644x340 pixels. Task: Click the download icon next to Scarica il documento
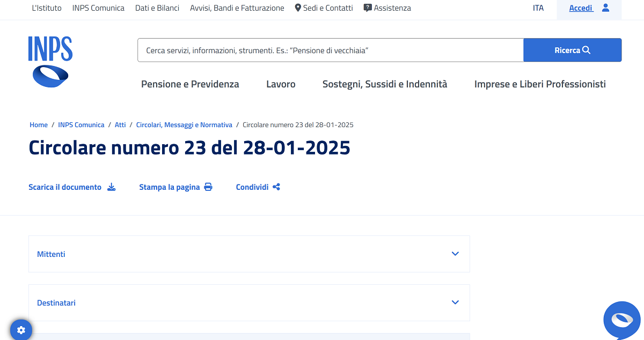[111, 187]
